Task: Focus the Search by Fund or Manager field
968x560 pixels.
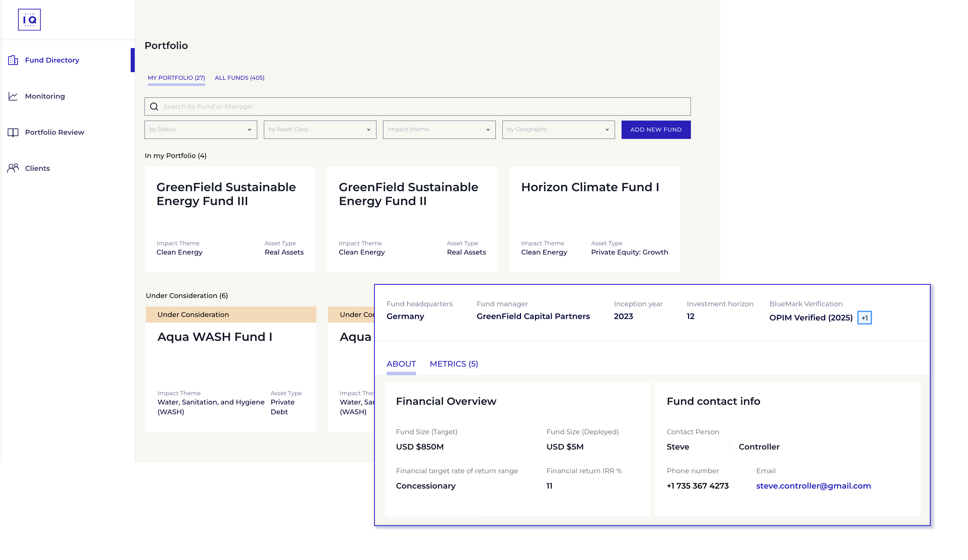Action: click(423, 106)
